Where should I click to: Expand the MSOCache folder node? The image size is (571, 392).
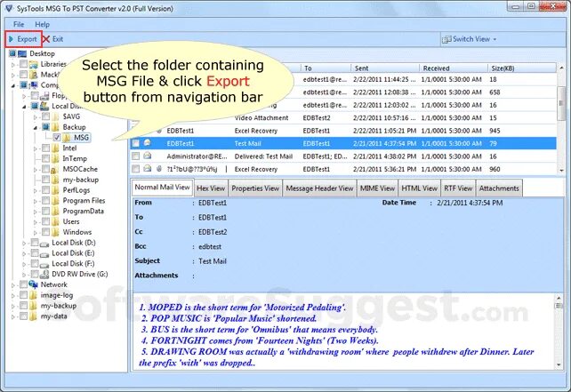pyautogui.click(x=36, y=170)
